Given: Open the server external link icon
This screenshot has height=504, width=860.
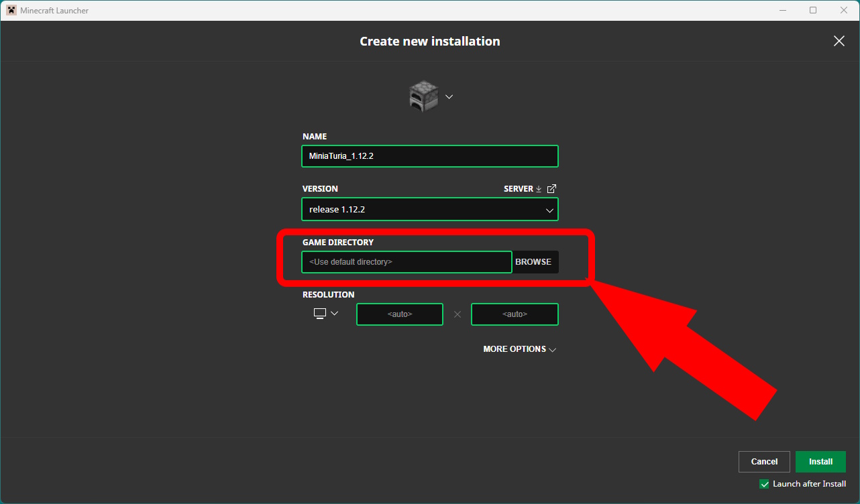Looking at the screenshot, I should click(x=551, y=189).
